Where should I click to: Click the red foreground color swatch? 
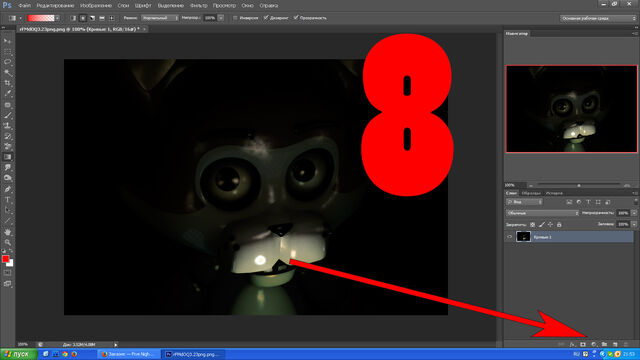click(x=6, y=259)
